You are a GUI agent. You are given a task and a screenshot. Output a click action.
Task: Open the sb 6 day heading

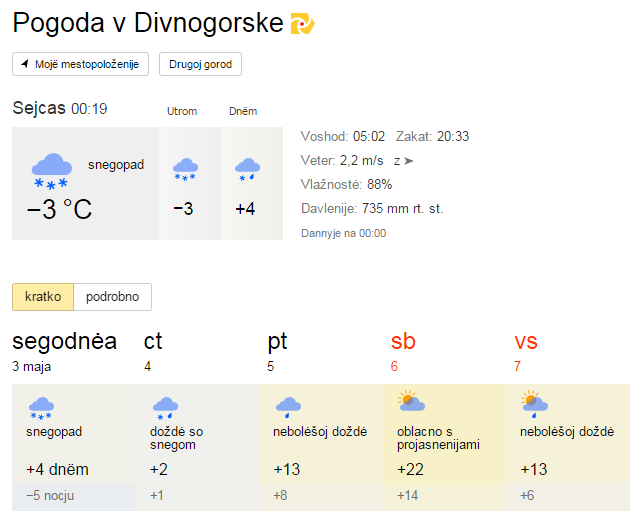pyautogui.click(x=403, y=351)
